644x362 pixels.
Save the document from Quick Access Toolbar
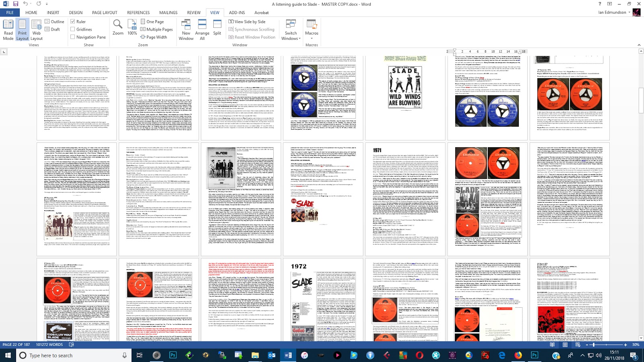tap(16, 4)
